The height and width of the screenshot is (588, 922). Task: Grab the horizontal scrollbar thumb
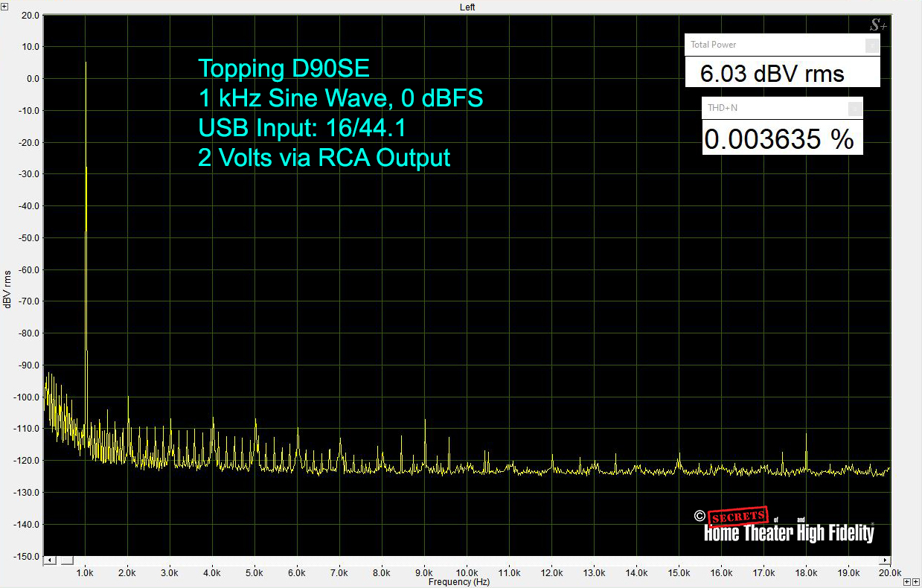66,560
